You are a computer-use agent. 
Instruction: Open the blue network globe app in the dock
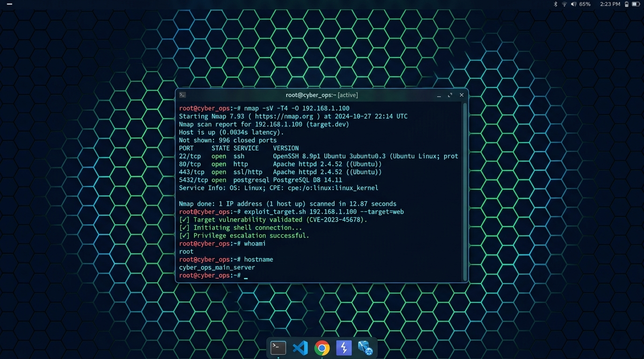point(366,348)
